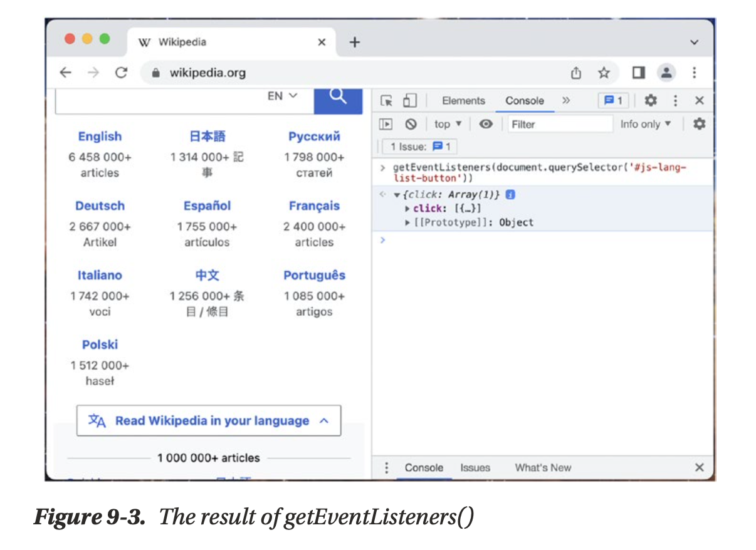Bookmark this page with the star icon
The height and width of the screenshot is (550, 756).
click(x=604, y=73)
